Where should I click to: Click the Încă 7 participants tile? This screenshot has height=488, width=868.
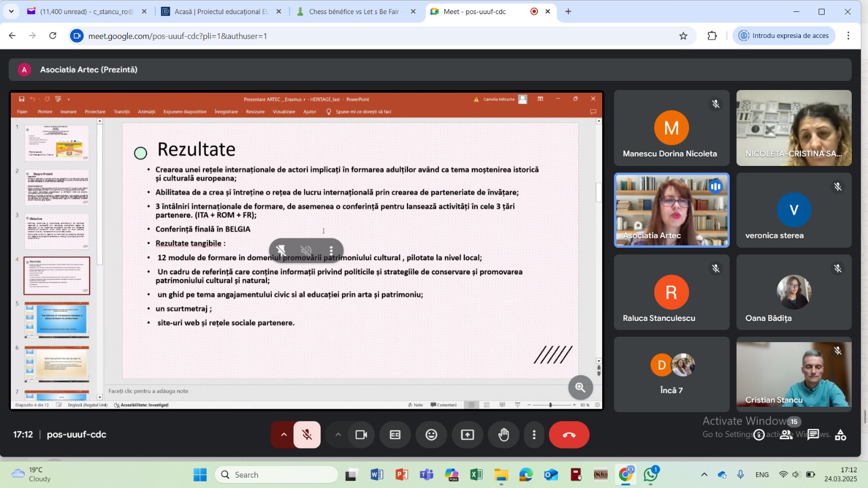point(671,374)
